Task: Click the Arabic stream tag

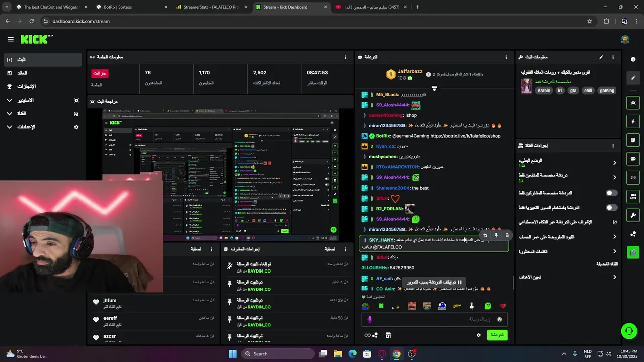Action: pyautogui.click(x=544, y=90)
